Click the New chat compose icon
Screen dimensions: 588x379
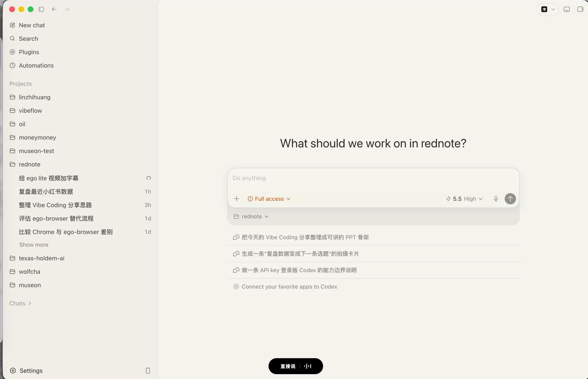tap(12, 25)
